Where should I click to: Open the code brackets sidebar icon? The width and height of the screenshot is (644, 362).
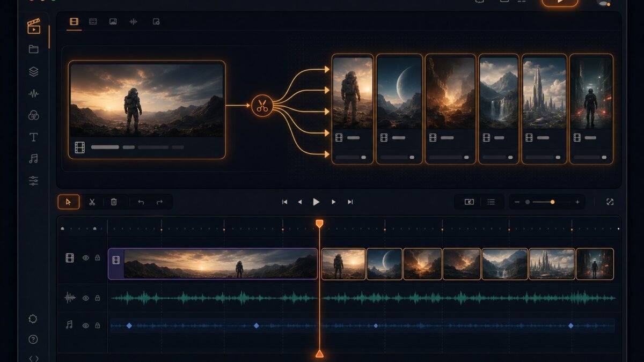33,358
